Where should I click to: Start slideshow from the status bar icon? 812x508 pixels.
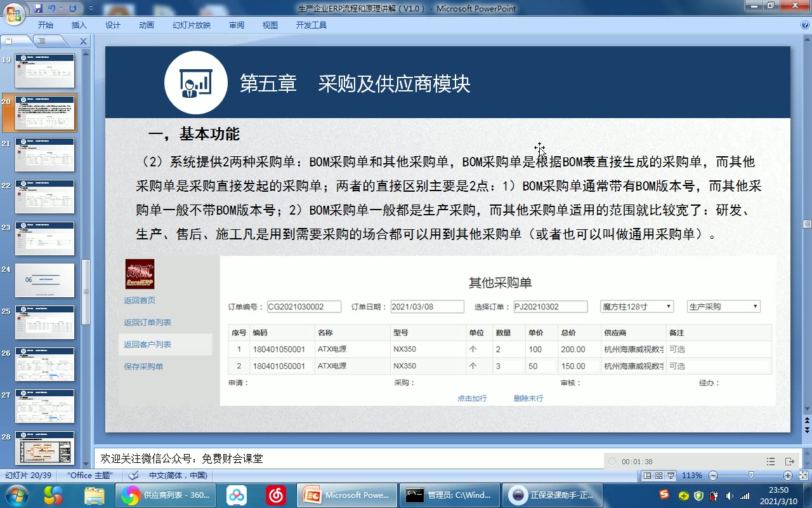672,475
